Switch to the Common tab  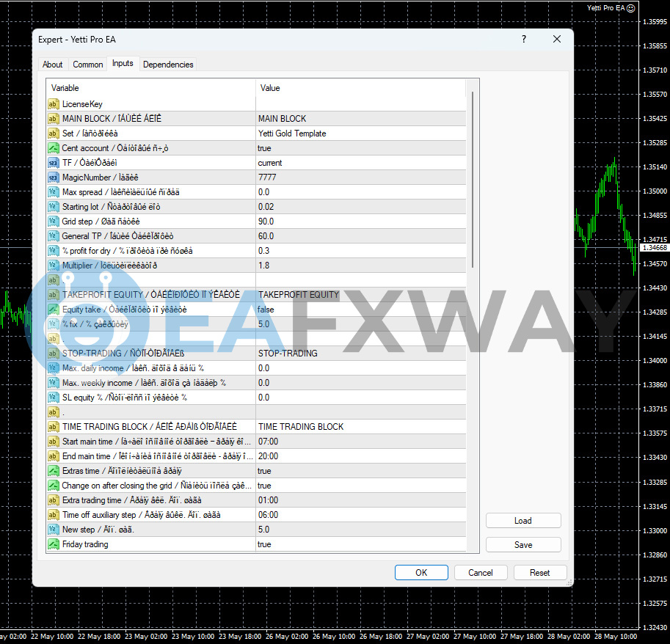pos(87,64)
